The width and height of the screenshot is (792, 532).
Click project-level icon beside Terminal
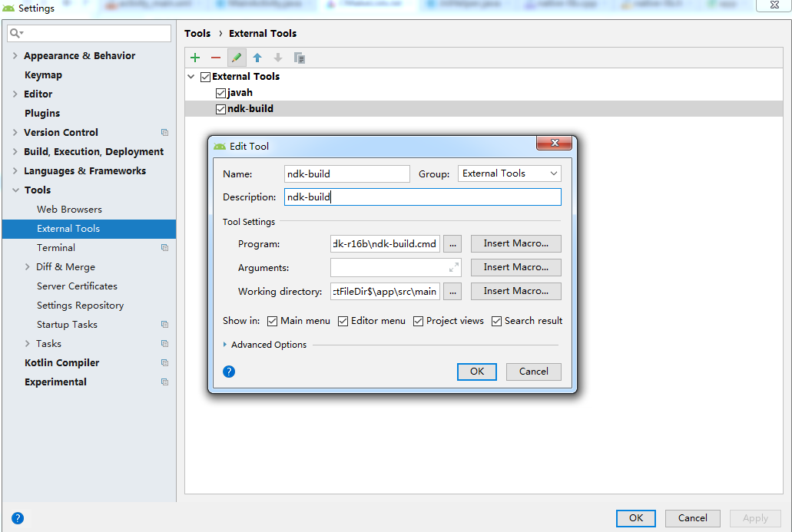pyautogui.click(x=164, y=247)
